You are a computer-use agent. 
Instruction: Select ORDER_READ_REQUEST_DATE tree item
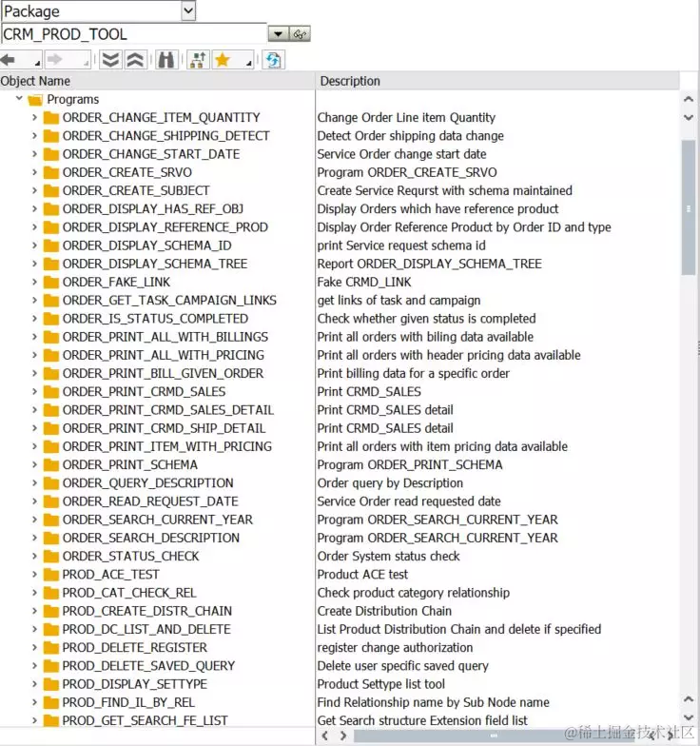[x=150, y=501]
